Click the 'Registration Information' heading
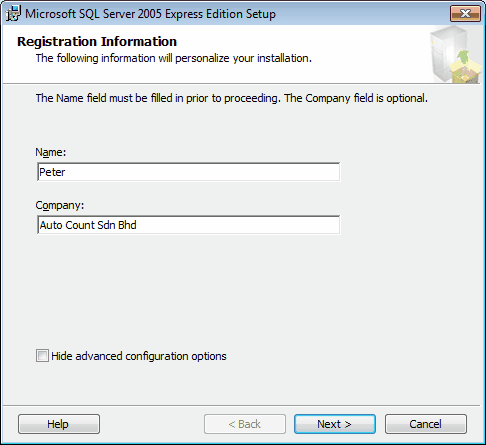 pyautogui.click(x=97, y=42)
